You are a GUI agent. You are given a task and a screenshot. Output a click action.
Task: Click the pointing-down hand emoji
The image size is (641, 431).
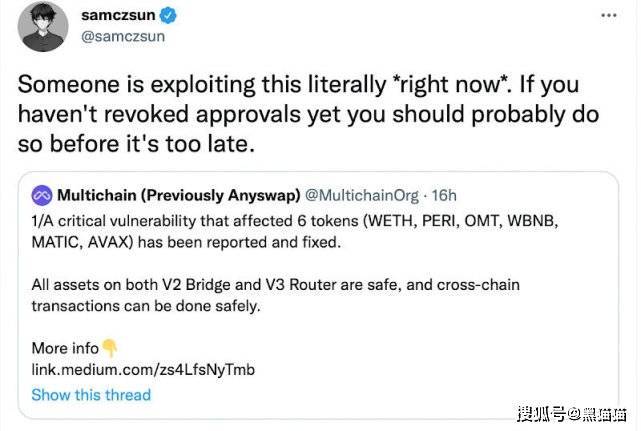coord(110,348)
